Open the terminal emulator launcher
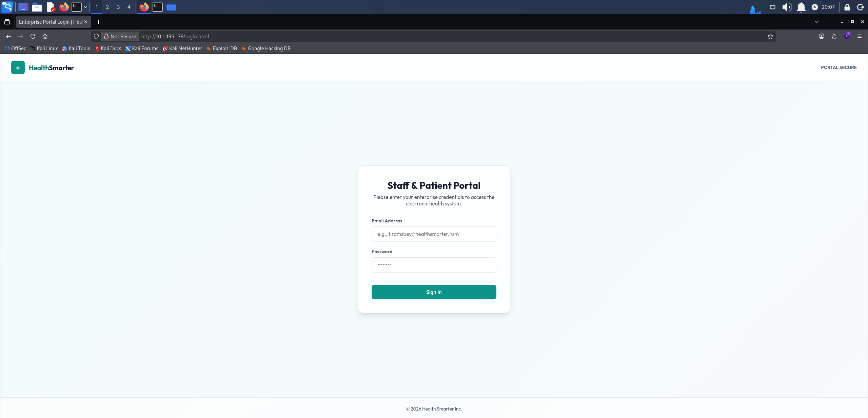 77,7
